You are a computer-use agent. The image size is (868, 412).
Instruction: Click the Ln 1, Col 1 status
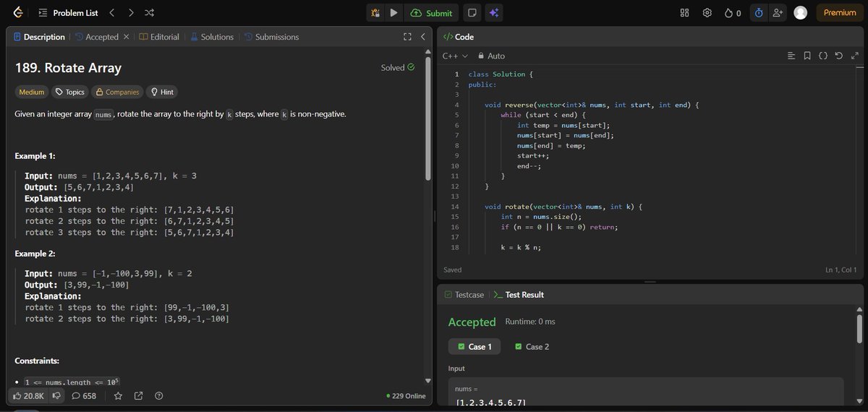tap(841, 270)
